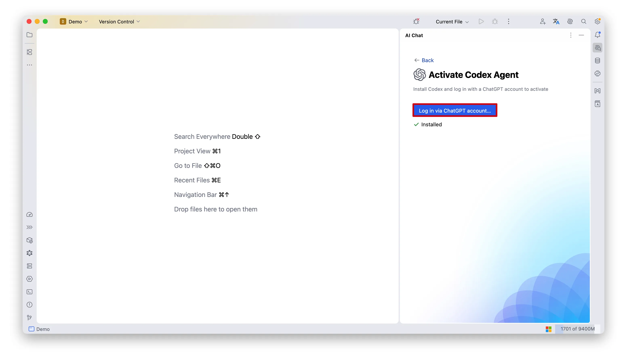Viewport: 627px width, 364px height.
Task: Click the triple-chevron icon in left sidebar
Action: [29, 227]
